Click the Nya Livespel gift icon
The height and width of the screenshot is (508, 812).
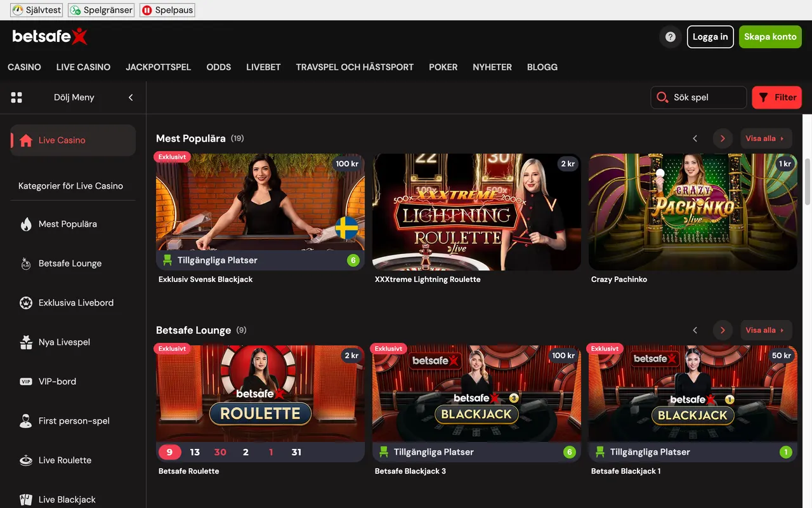click(26, 342)
